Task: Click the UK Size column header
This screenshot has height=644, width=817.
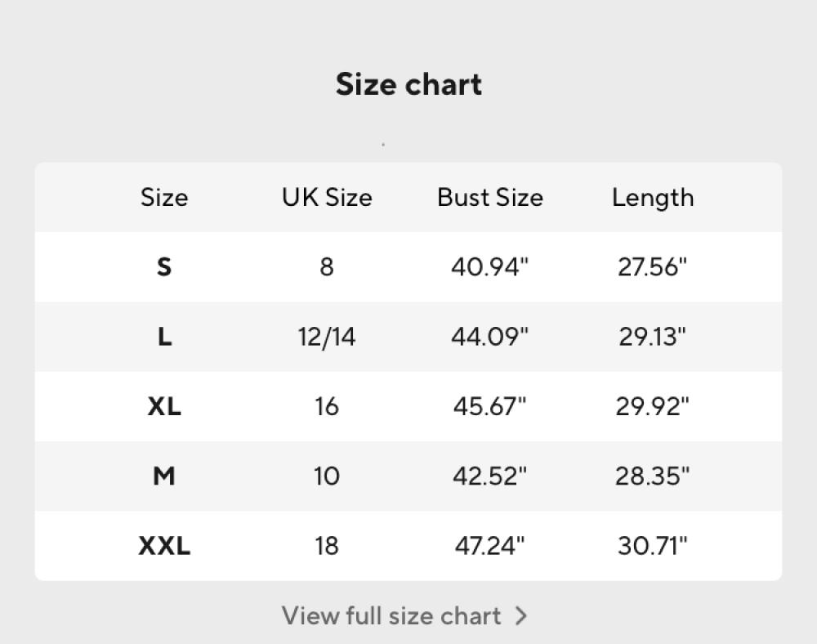Action: point(327,198)
